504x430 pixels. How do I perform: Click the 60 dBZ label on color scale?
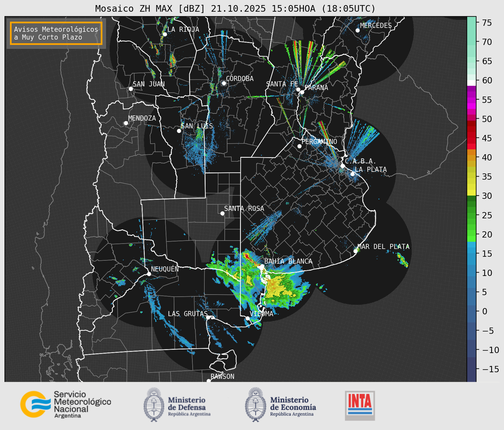click(487, 80)
